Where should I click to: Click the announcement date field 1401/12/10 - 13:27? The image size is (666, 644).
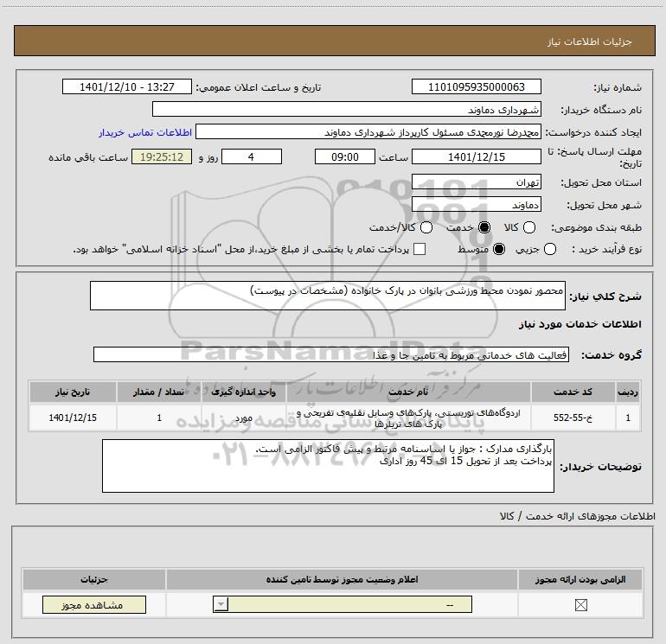127,86
